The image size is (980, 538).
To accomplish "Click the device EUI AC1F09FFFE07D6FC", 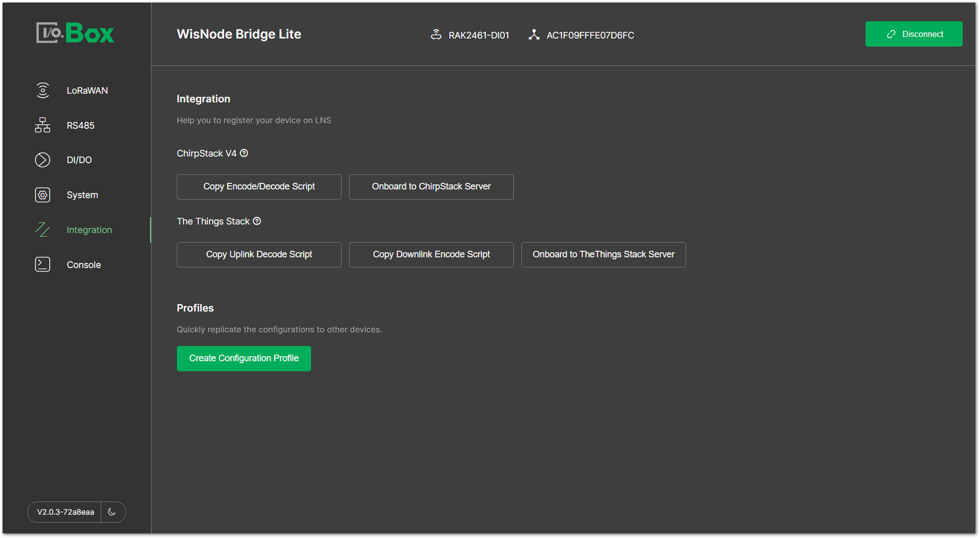I will coord(590,35).
